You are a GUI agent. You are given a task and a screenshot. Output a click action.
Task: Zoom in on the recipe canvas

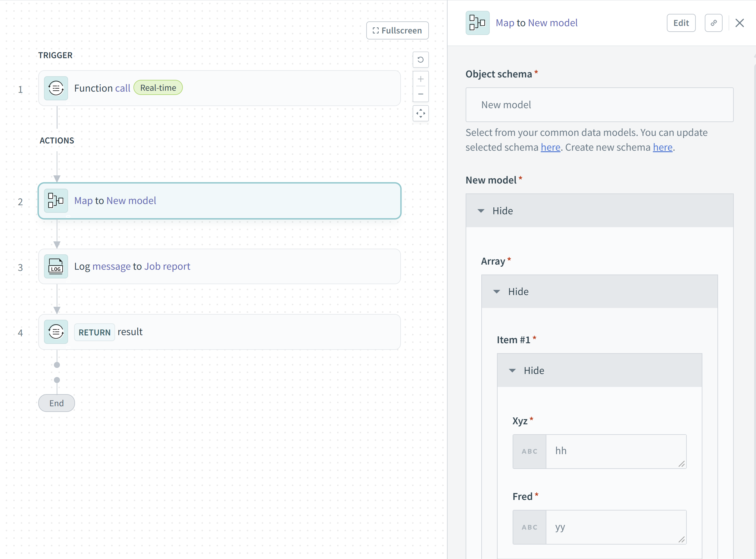click(x=420, y=79)
